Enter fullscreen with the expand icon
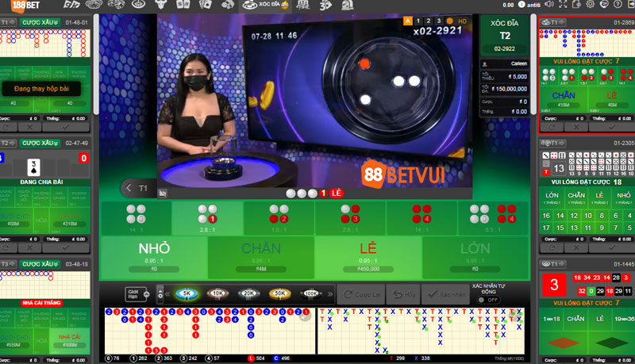Viewport: 635px width, 364px height. click(x=563, y=5)
